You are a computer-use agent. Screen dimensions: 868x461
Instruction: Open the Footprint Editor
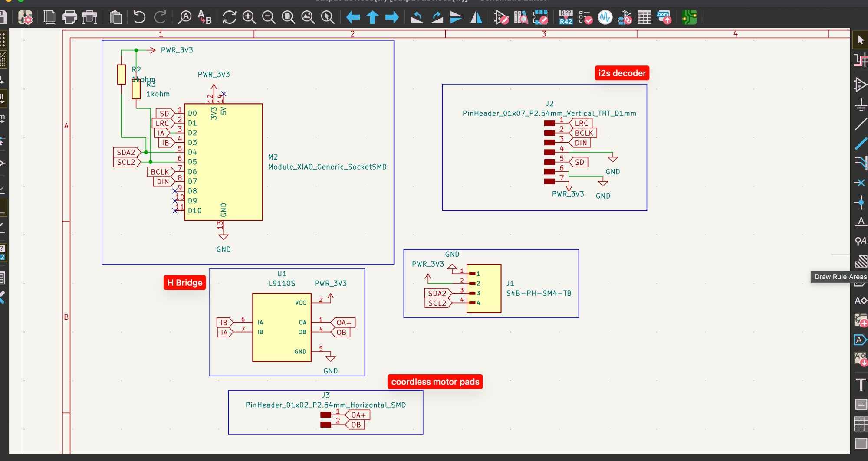click(x=541, y=17)
